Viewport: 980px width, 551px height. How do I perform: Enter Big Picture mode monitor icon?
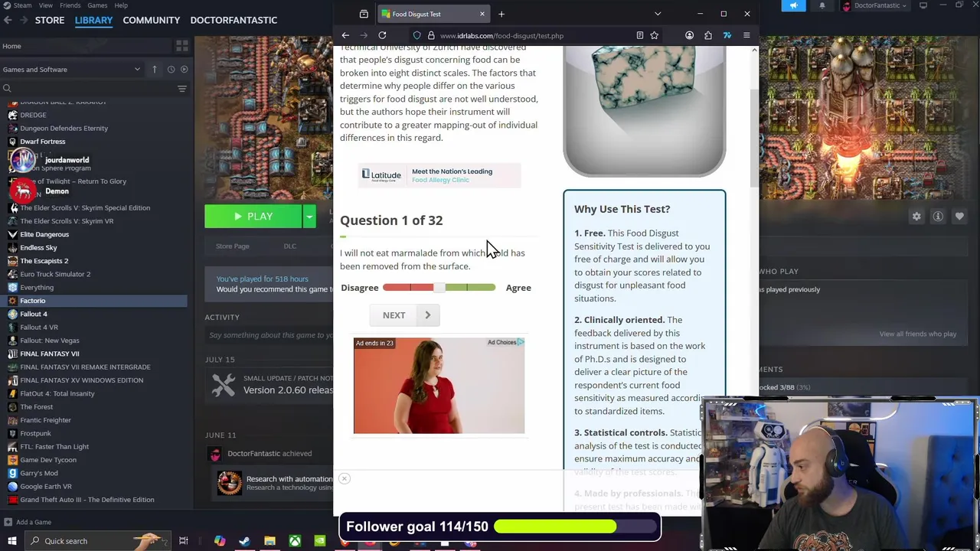click(923, 5)
